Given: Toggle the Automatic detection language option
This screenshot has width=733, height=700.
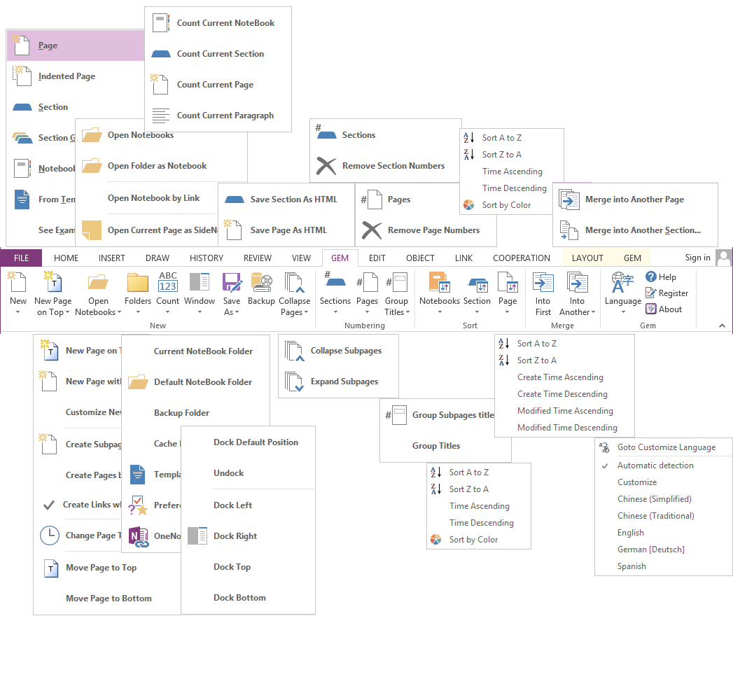Looking at the screenshot, I should [x=655, y=465].
